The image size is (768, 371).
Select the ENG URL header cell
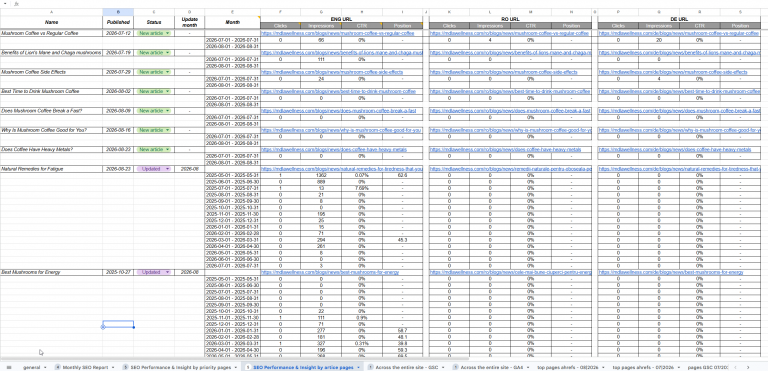point(341,19)
